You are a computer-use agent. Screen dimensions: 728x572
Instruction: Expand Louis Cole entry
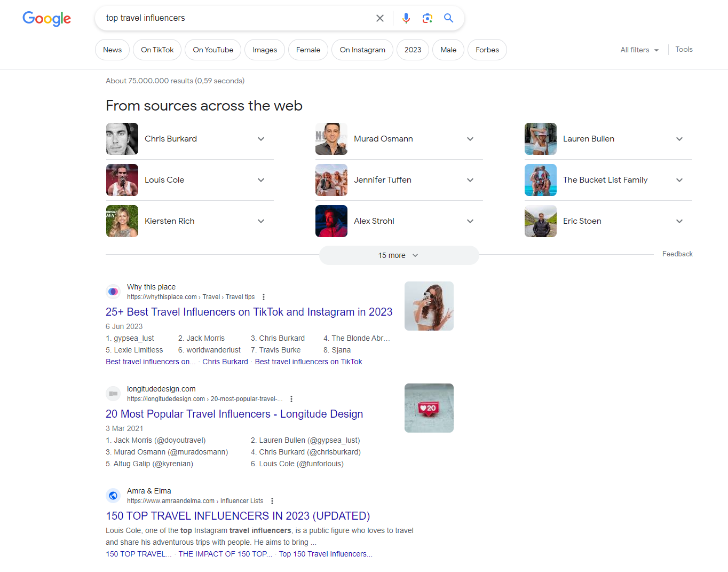pyautogui.click(x=261, y=180)
